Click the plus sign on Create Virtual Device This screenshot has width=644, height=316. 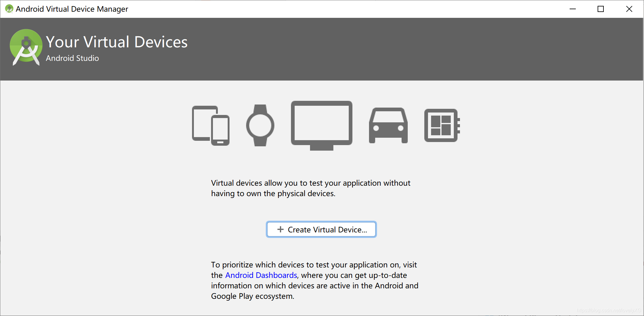pos(280,229)
